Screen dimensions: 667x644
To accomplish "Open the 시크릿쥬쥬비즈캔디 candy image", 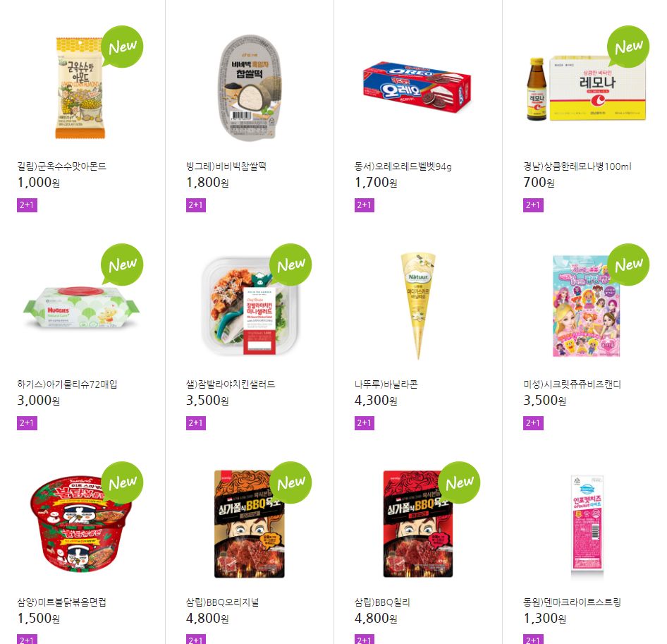I will (586, 306).
